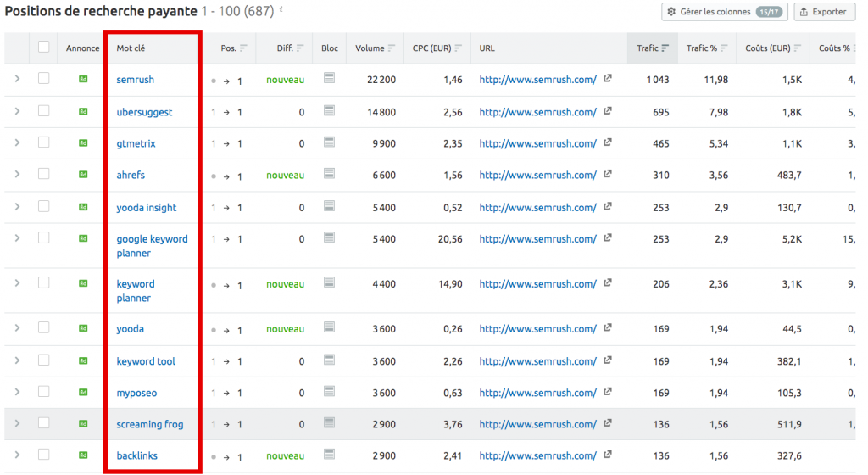868x475 pixels.
Task: Open the google keyword planner keyword link
Action: click(x=153, y=246)
